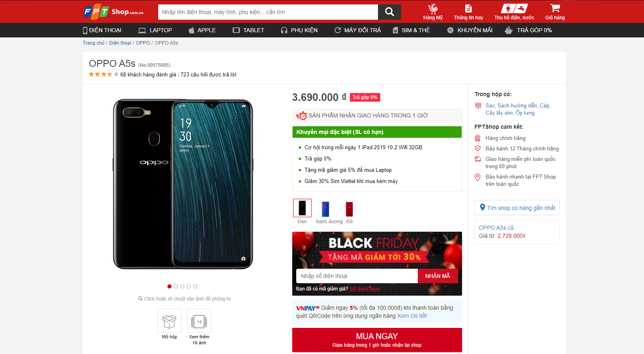
Task: Select the Đen black color option
Action: point(302,208)
